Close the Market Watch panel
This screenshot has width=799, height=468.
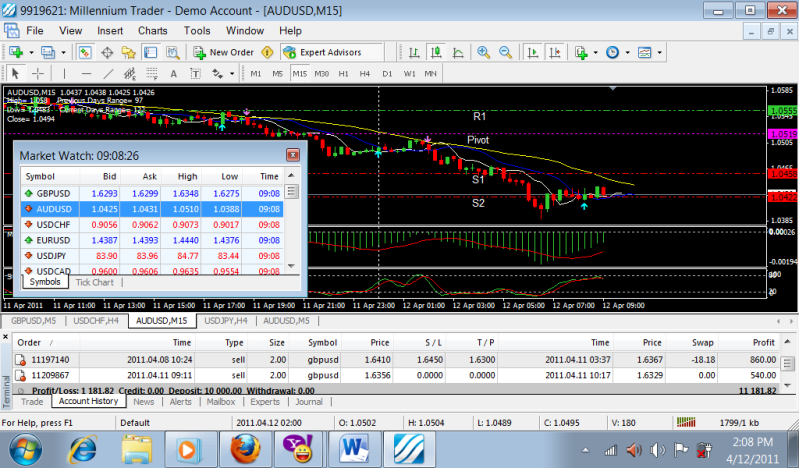(292, 155)
